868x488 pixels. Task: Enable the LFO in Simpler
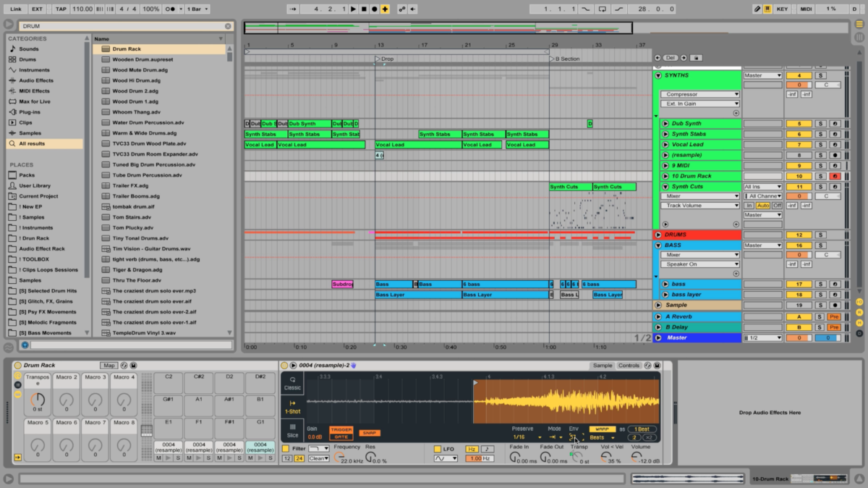pyautogui.click(x=437, y=449)
